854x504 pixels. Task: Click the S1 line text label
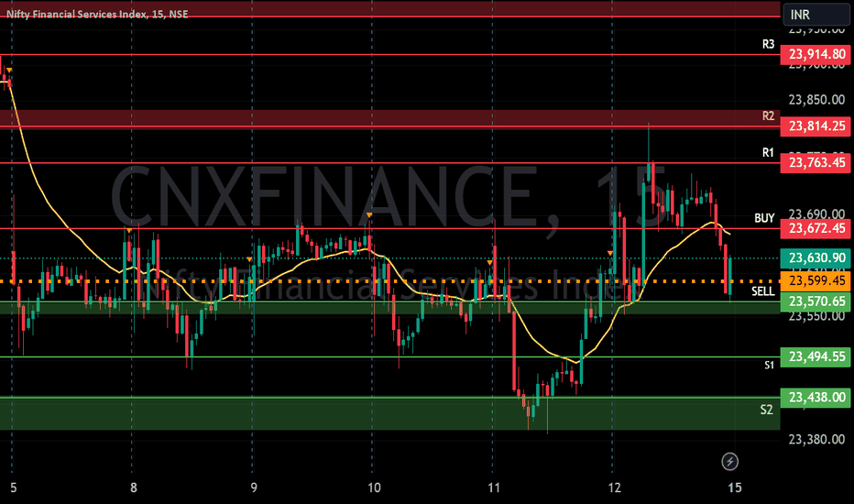point(769,365)
